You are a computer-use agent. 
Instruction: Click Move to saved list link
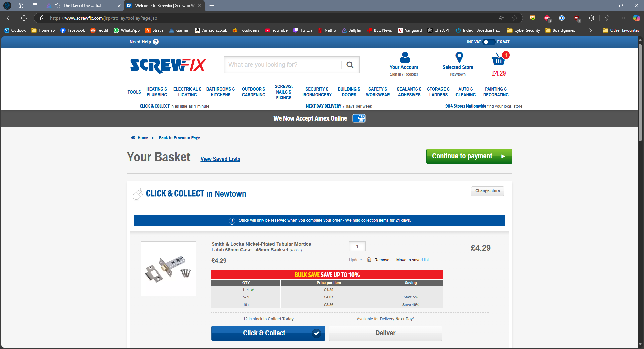413,260
